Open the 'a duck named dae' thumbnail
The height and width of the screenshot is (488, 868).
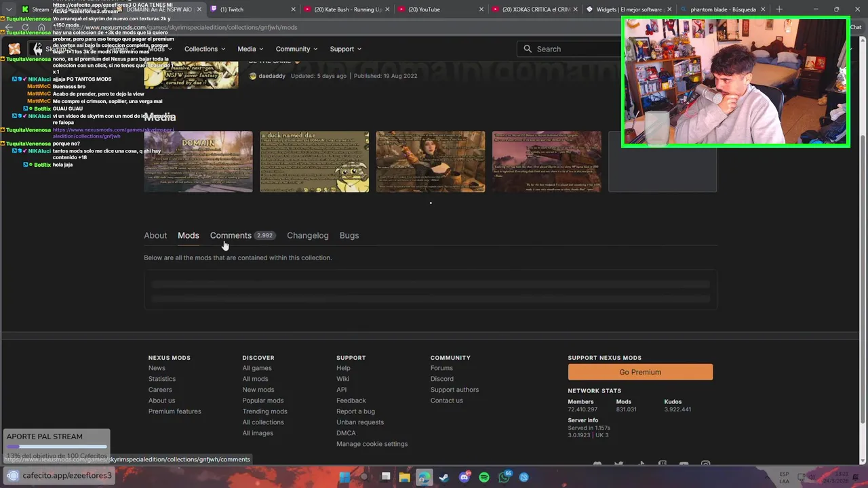click(315, 161)
